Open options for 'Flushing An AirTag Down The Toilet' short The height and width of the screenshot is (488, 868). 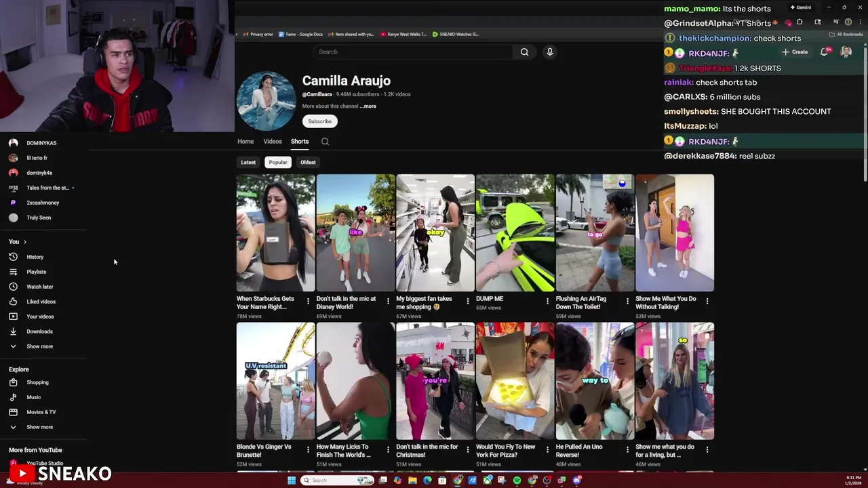[x=627, y=301]
